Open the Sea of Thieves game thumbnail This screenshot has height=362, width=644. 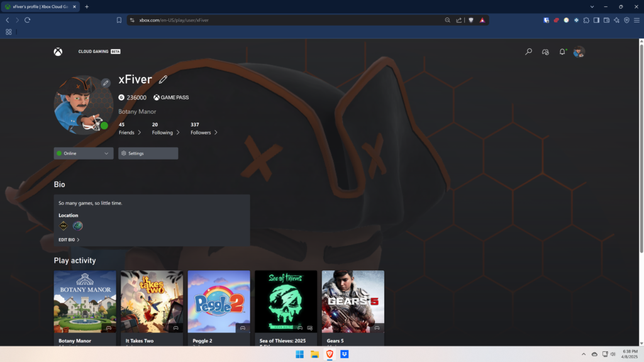coord(286,302)
